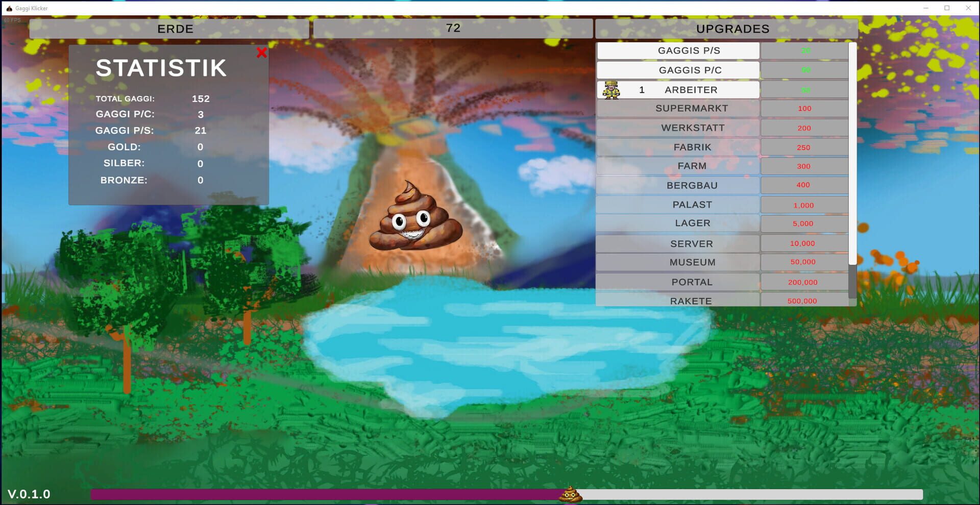Buy the FABRIK upgrade for 250
980x505 pixels.
click(677, 147)
